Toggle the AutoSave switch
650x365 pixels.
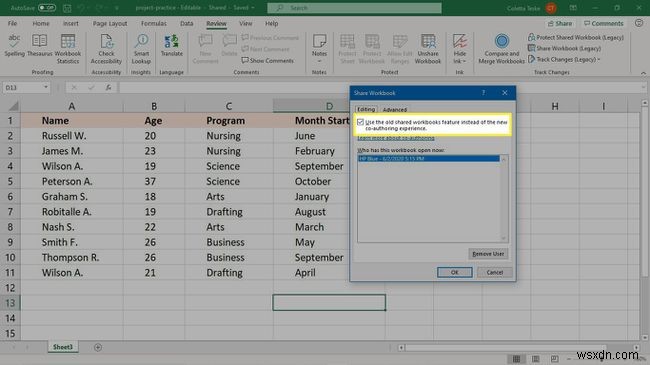[47, 8]
